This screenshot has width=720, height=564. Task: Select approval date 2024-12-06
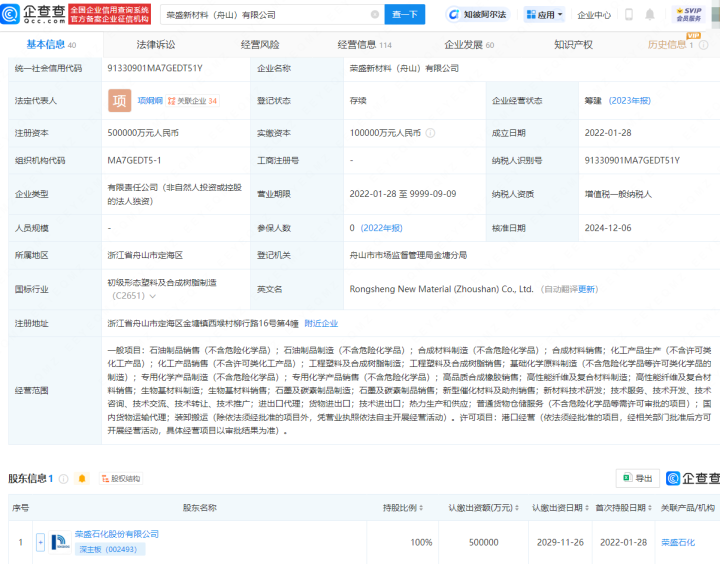(x=608, y=228)
